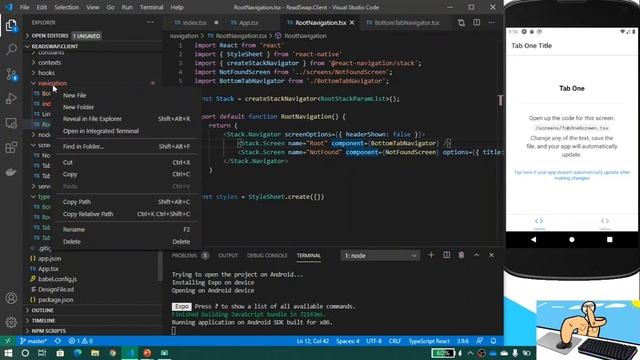Open the Search view in activity bar
Screen dimensions: 640x360
tap(11, 50)
